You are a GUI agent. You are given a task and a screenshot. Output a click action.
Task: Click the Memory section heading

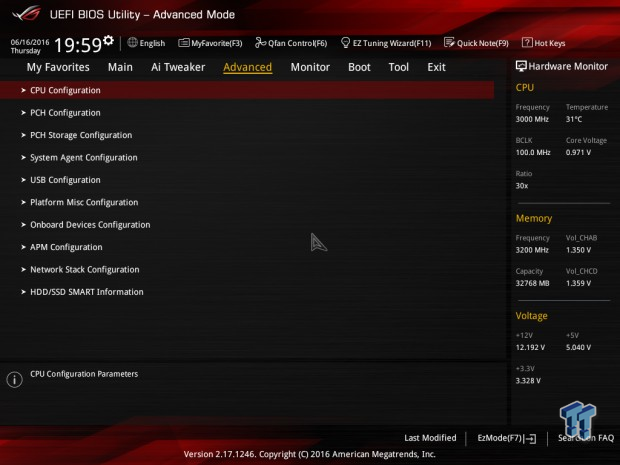click(533, 219)
